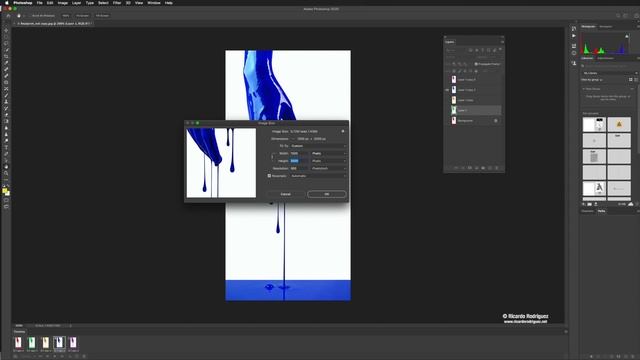
Task: Open the Apple menu
Action: [7, 3]
